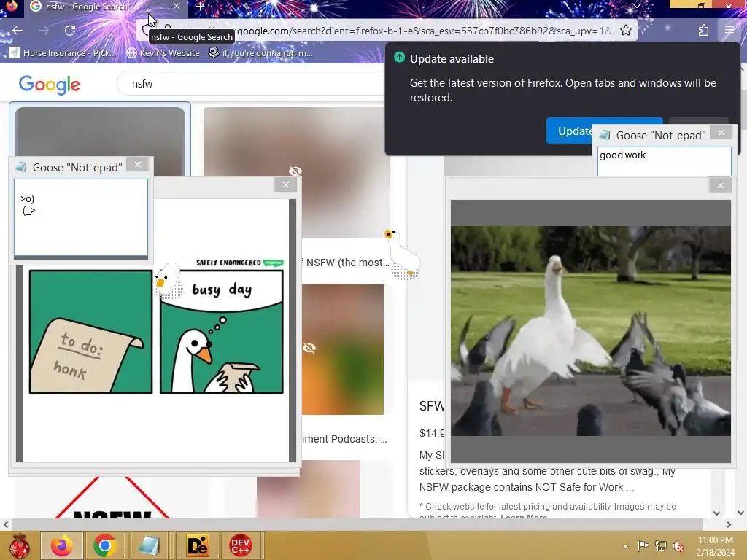Image resolution: width=747 pixels, height=560 pixels.
Task: Click the network tray icon
Action: tap(661, 545)
